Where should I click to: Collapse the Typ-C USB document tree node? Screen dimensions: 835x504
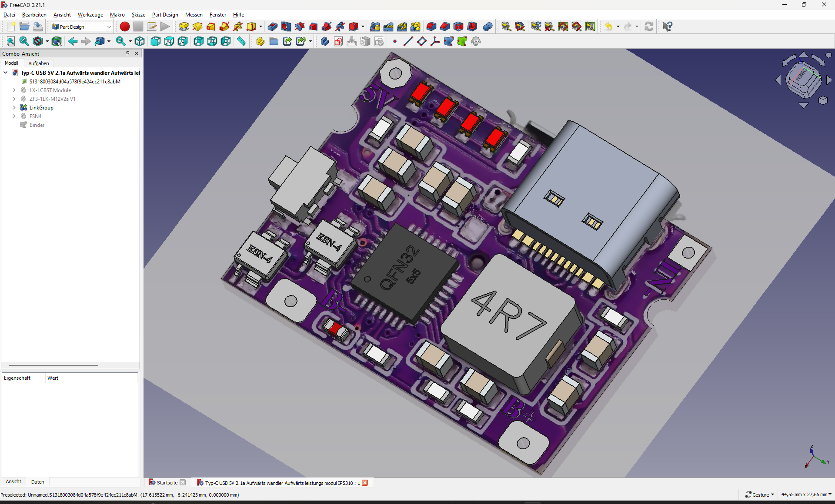(6, 73)
